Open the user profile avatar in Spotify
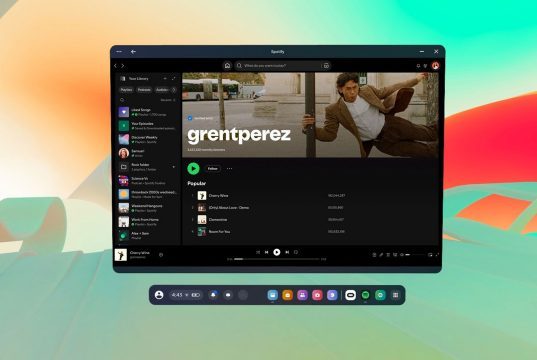The image size is (537, 360). [435, 65]
